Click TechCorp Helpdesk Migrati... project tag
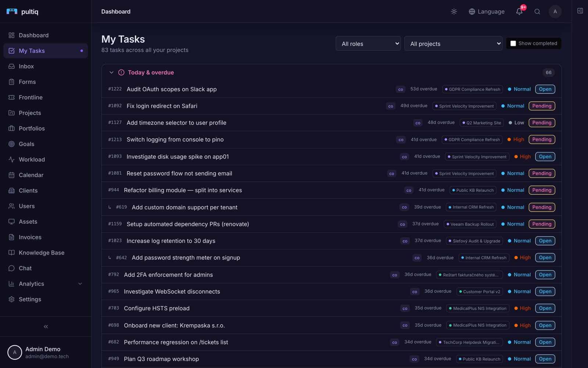This screenshot has height=368, width=588. 469,342
